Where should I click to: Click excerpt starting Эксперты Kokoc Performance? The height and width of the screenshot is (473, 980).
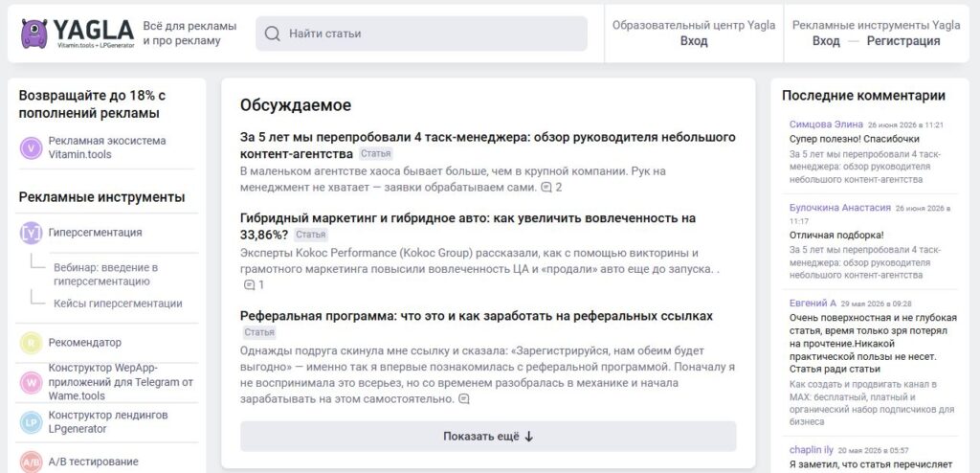479,261
